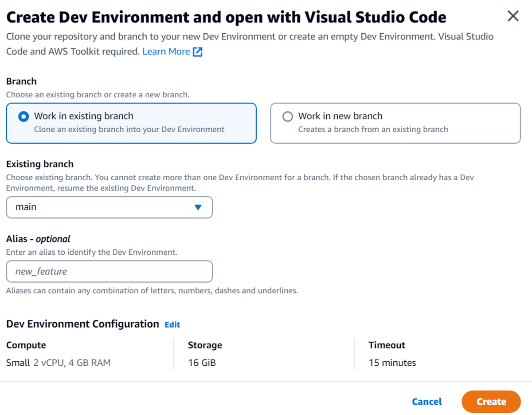Close the Create Dev Environment dialog

click(x=513, y=16)
